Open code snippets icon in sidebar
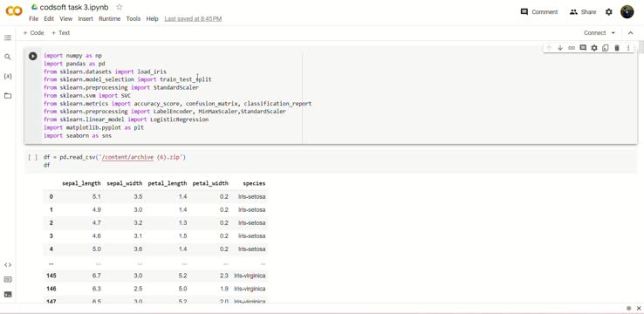Viewport: 644px width, 314px height. (8, 265)
